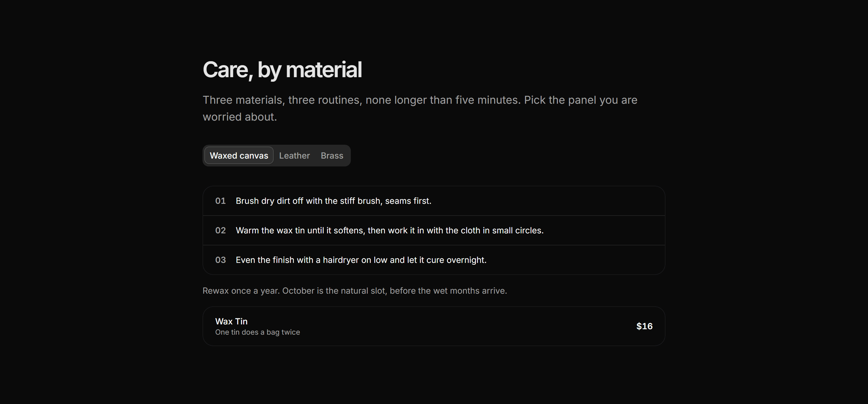Click the "Three materials, three routines" intro paragraph
Screen dimensions: 868x404
click(x=420, y=108)
